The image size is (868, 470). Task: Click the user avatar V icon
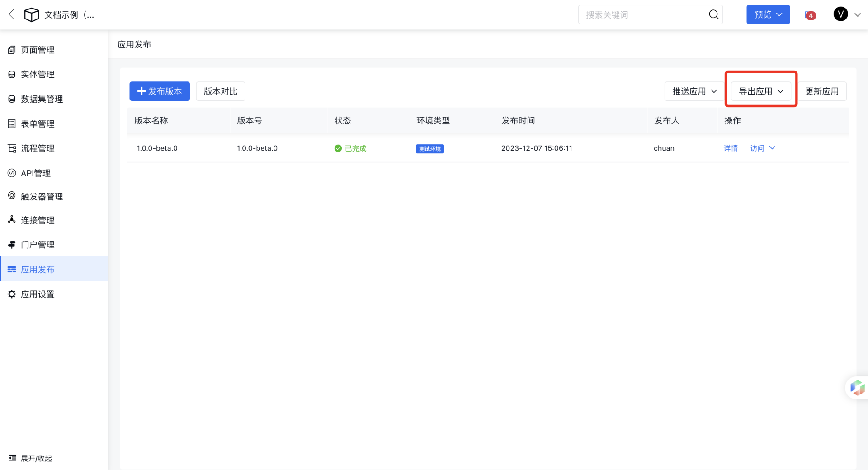pos(840,14)
